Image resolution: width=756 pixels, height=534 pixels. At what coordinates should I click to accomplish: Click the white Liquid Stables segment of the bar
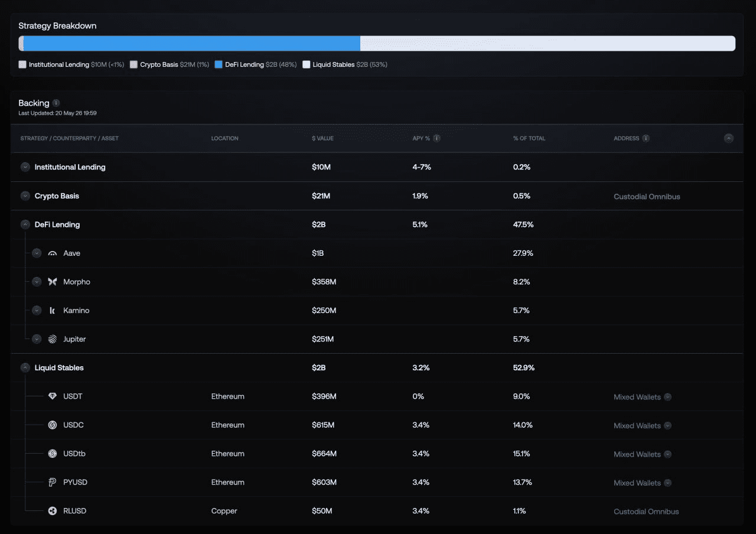pos(548,43)
